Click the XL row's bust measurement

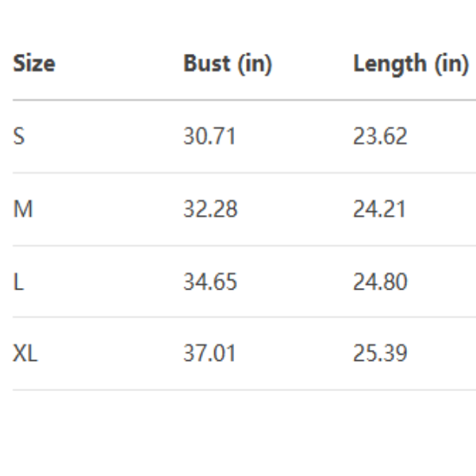click(x=209, y=354)
